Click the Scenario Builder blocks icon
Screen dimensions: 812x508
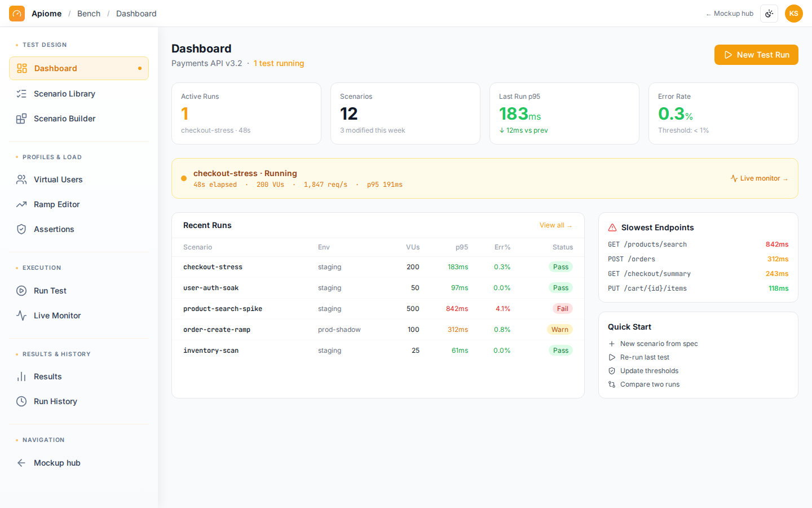21,119
